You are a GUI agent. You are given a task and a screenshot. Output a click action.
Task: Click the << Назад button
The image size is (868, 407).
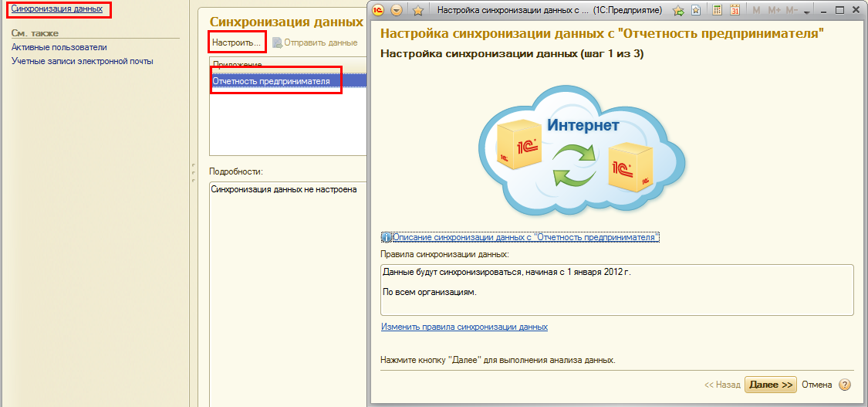point(722,385)
